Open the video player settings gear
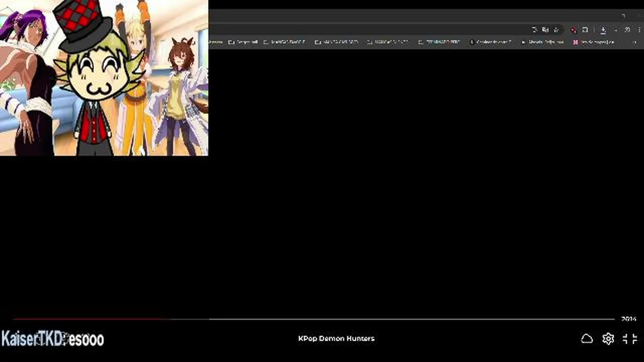 pyautogui.click(x=608, y=339)
